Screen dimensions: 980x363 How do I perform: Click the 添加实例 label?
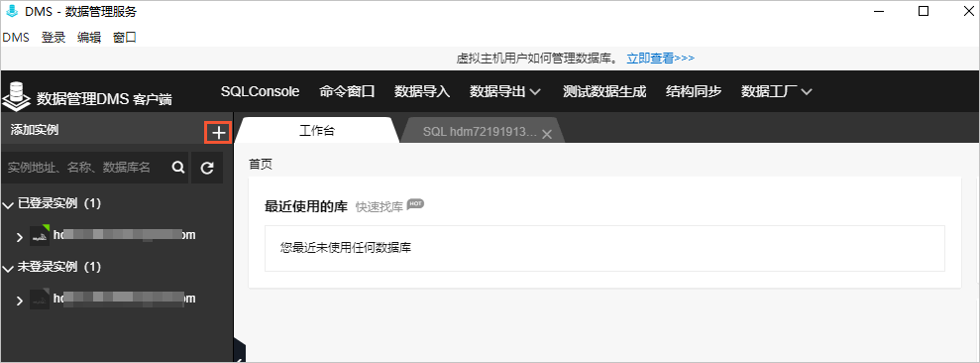(x=35, y=130)
